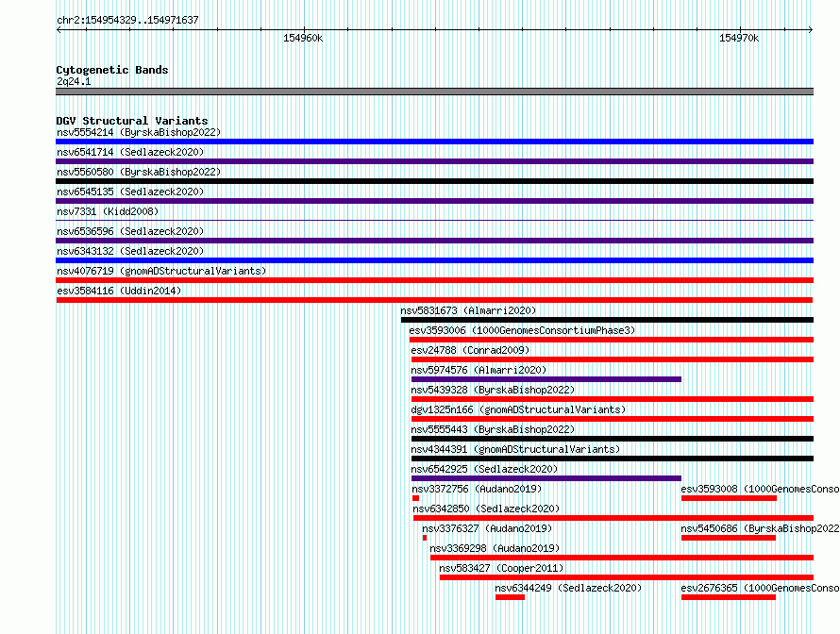
Task: Click the left arrow of the coordinate ruler
Action: click(x=59, y=29)
